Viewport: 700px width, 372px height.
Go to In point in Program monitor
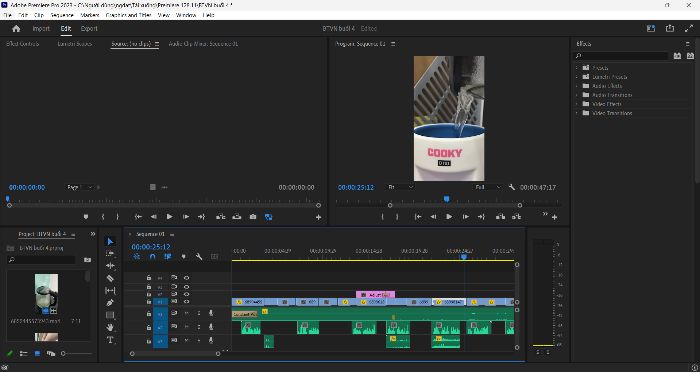[418, 217]
